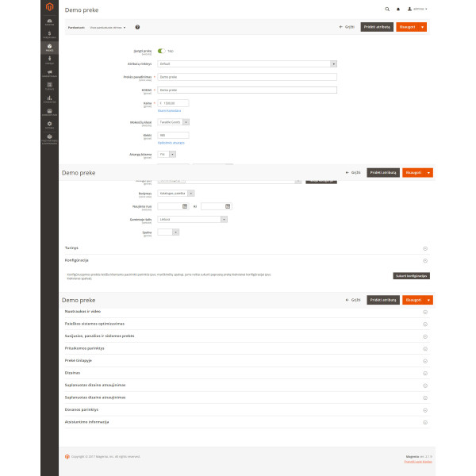The height and width of the screenshot is (476, 476).
Task: Click Pridėti atributą in bar above Rodymas
Action: (383, 173)
